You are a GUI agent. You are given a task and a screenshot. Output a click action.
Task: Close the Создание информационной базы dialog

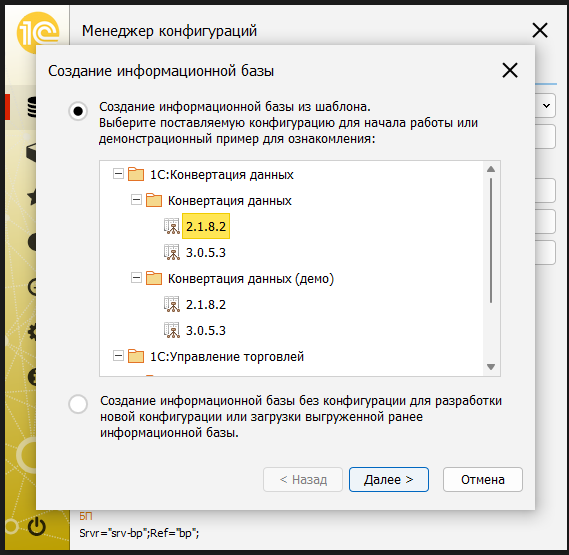click(x=510, y=70)
